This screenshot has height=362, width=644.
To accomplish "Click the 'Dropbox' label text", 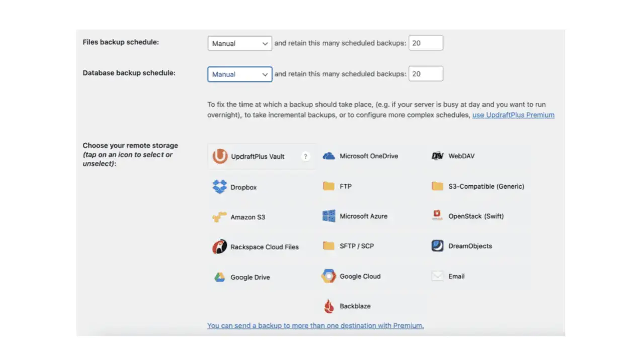I will [244, 187].
